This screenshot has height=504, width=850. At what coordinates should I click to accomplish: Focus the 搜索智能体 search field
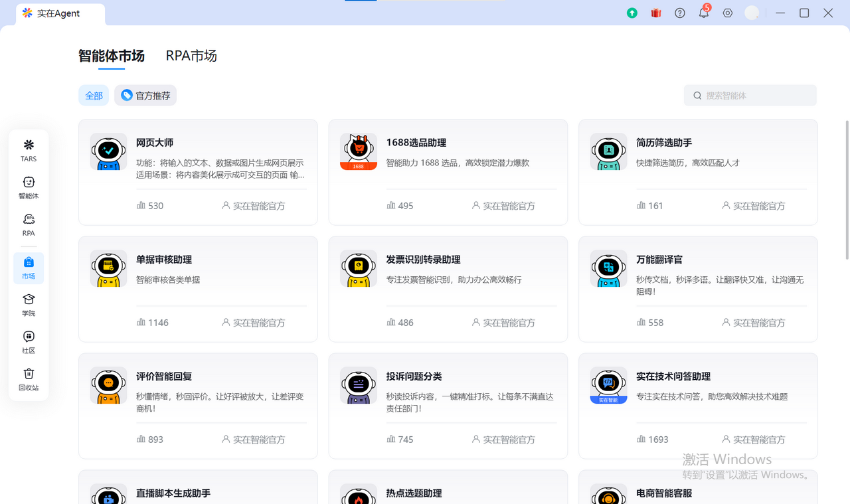pos(750,96)
